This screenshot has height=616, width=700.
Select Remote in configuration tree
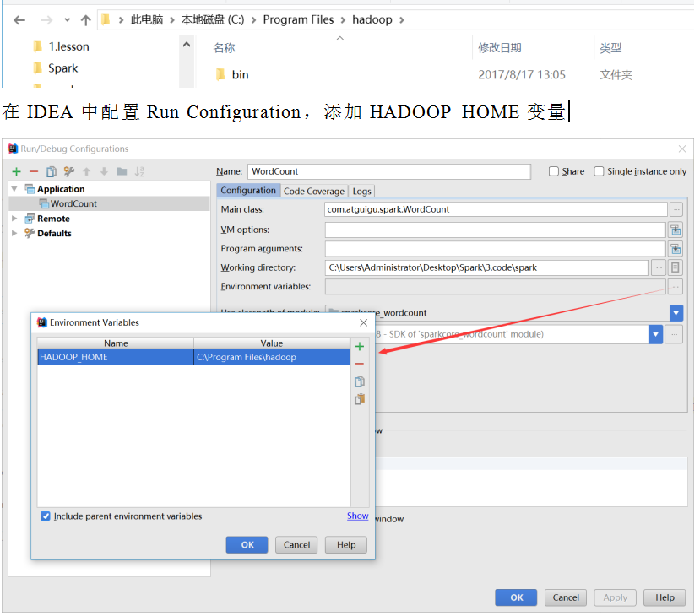pos(53,219)
